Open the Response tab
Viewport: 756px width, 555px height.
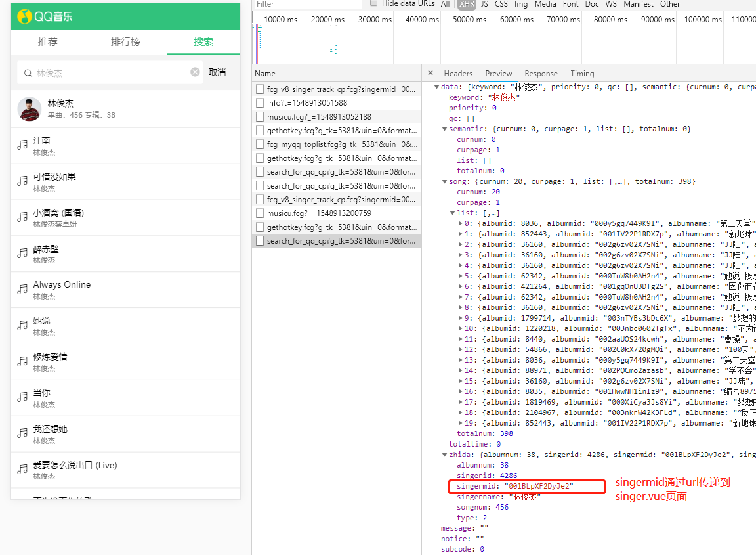541,74
